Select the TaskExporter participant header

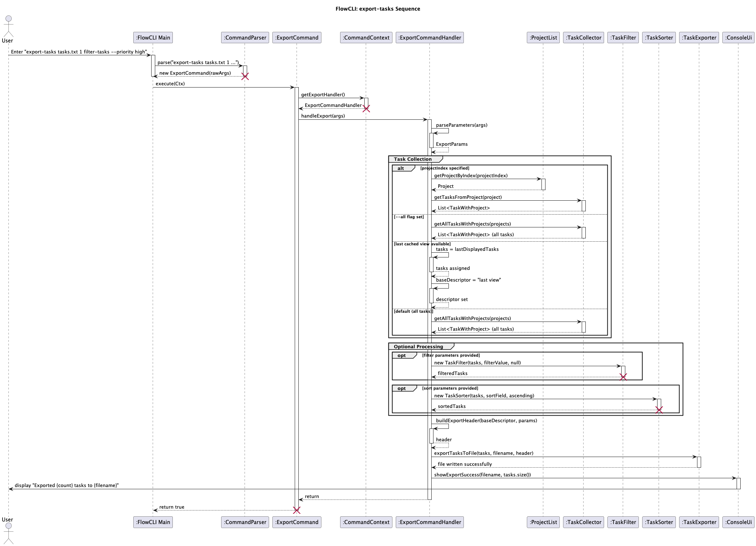coord(699,37)
